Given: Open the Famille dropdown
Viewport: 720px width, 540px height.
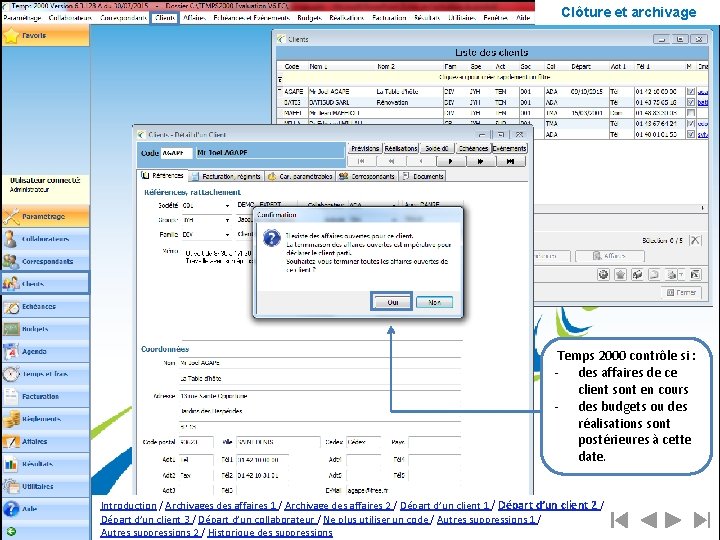Looking at the screenshot, I should coord(227,235).
